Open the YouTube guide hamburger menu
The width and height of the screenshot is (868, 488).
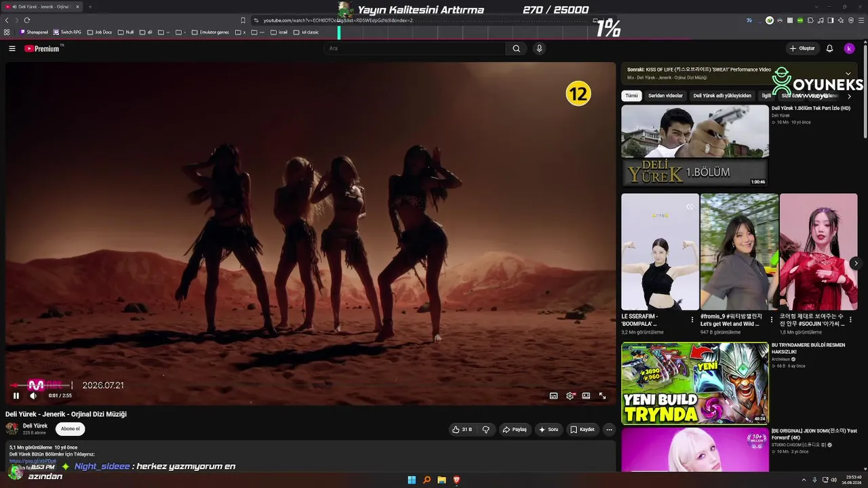(x=12, y=49)
